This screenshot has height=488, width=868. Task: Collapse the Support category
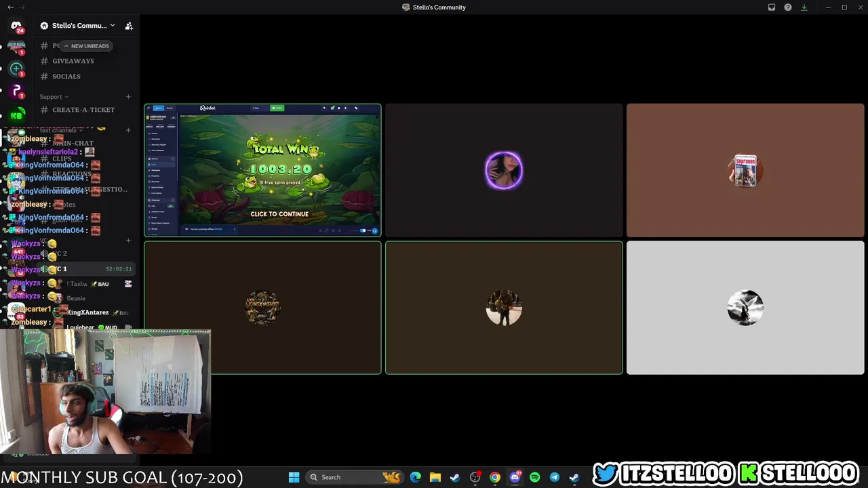click(x=54, y=97)
